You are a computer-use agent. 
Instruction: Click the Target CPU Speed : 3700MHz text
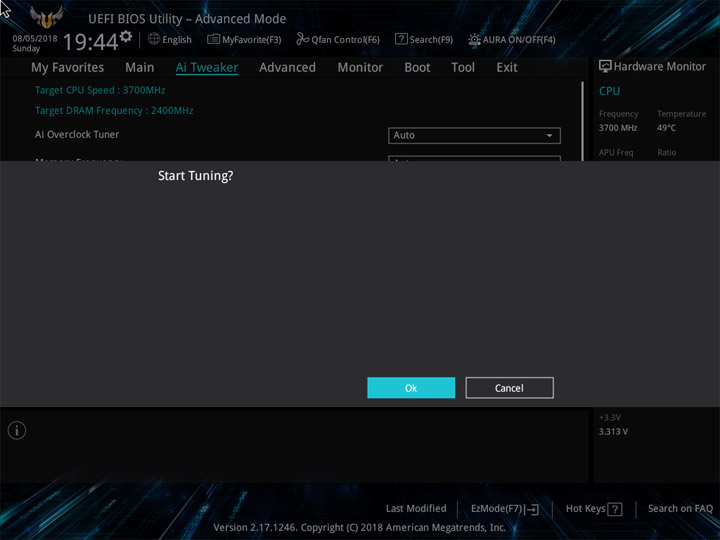coord(100,90)
